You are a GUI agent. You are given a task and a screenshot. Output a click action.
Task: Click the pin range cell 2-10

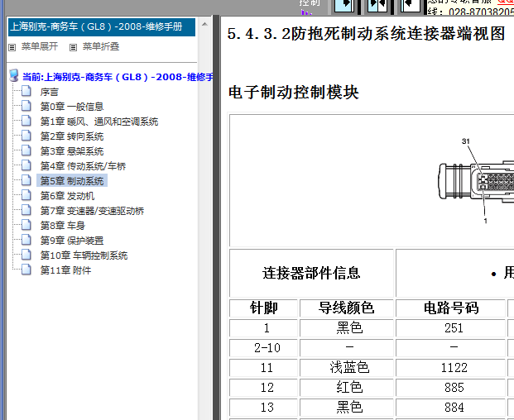click(x=263, y=347)
